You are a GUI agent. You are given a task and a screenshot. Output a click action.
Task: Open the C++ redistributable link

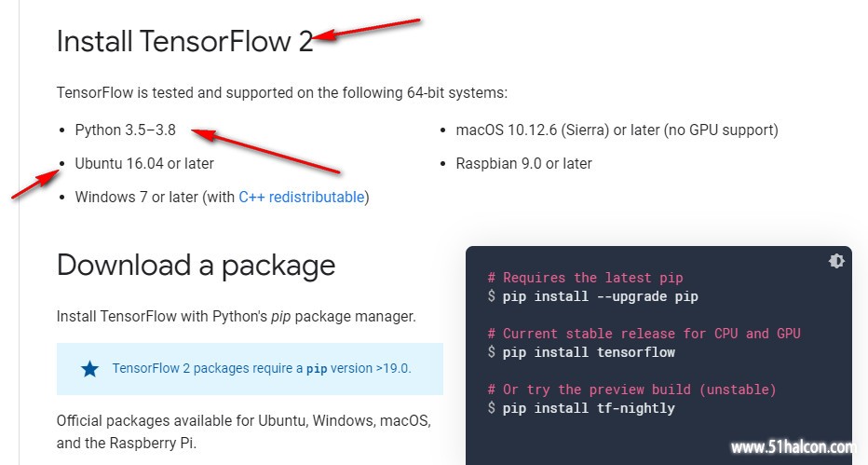coord(302,197)
